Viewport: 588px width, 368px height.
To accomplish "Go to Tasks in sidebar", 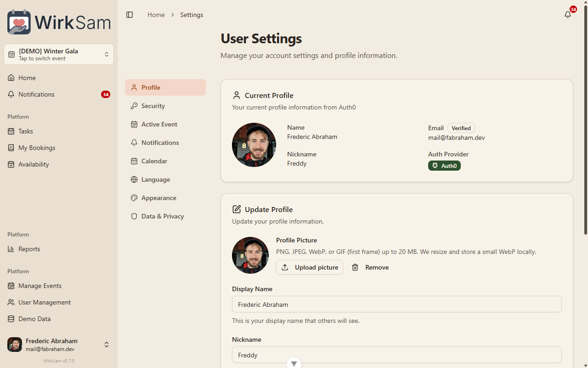I will [59, 131].
